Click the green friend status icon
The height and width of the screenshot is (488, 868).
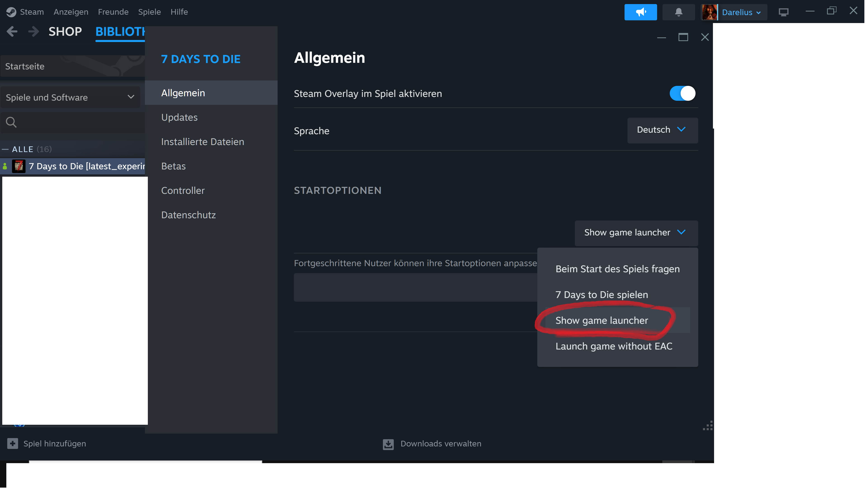coord(5,166)
